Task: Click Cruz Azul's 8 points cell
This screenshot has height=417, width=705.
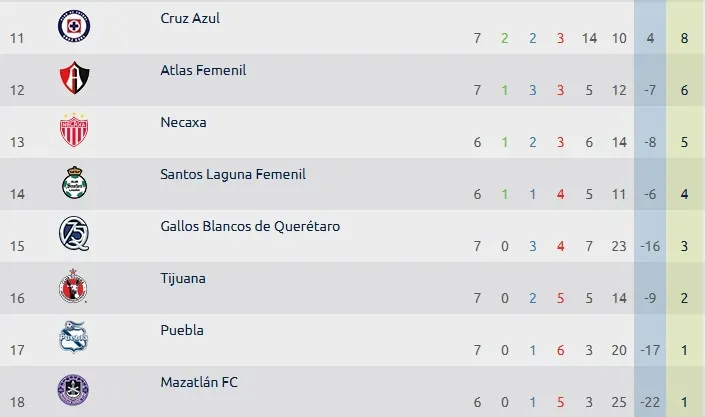Action: tap(684, 38)
